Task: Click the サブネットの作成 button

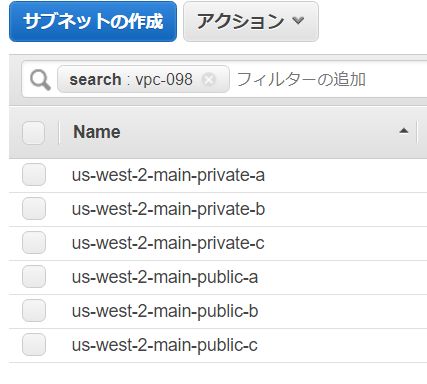Action: pos(93,21)
